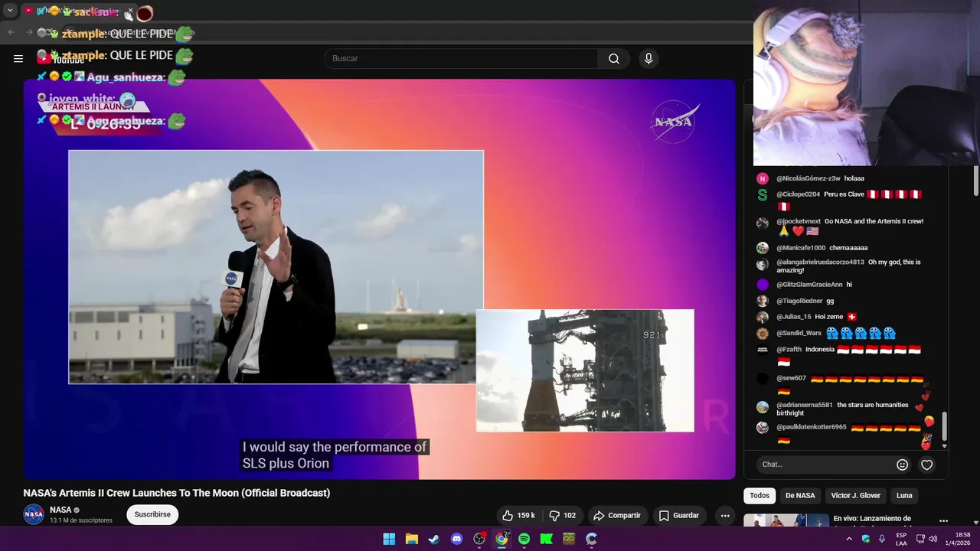Open Discord from taskbar
Image resolution: width=980 pixels, height=551 pixels.
click(457, 539)
